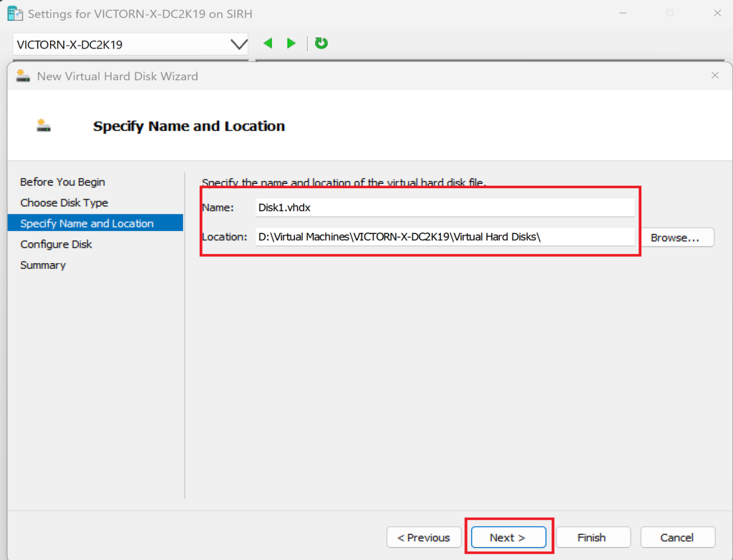
Task: Click the Settings window title bar icon
Action: [x=14, y=14]
